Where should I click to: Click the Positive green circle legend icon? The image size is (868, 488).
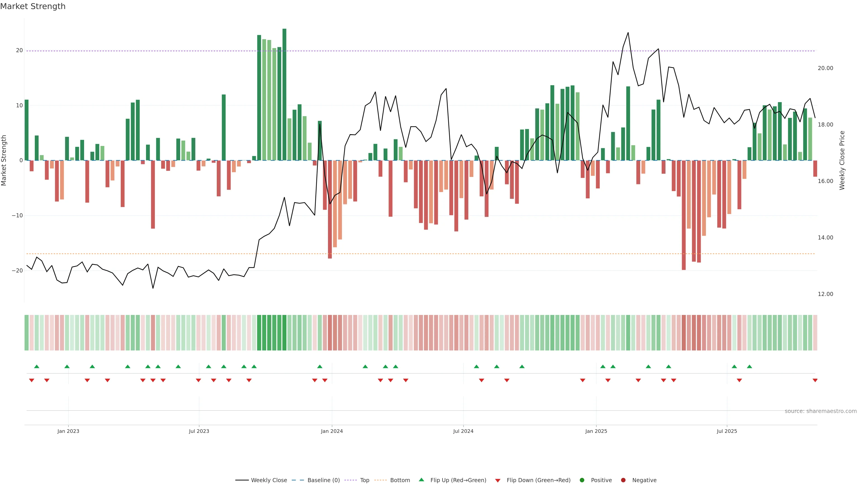(582, 480)
